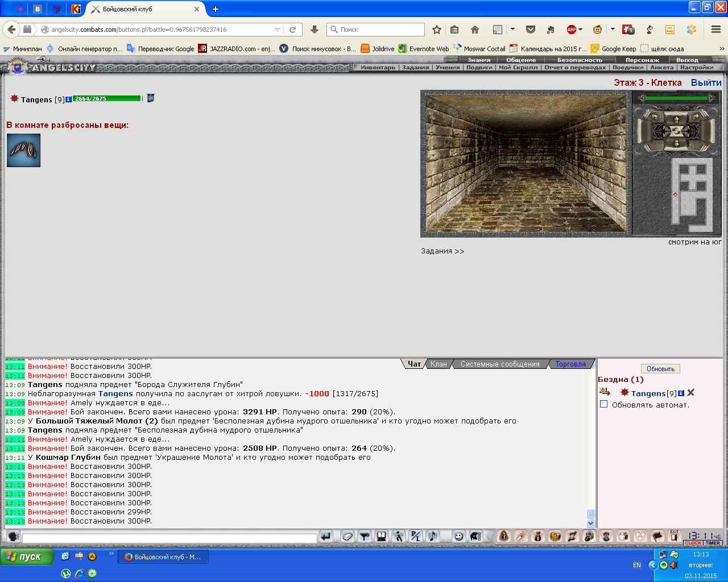Click the speaking head icon left of chat input
728x582 pixels.
coord(14,536)
